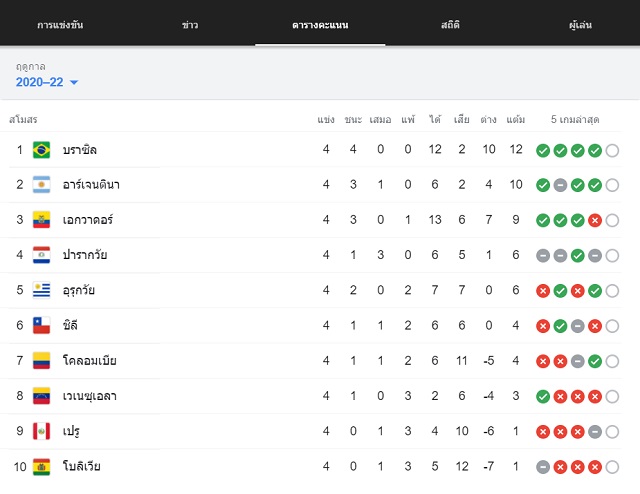
Task: Switch to the ข่าว tab
Action: [190, 25]
